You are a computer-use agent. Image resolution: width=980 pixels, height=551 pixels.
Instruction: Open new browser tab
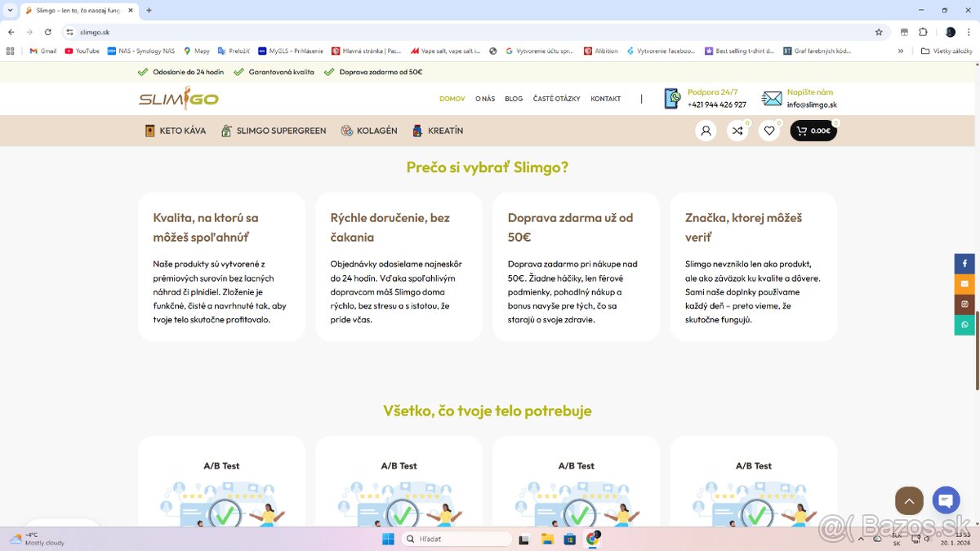coord(149,11)
